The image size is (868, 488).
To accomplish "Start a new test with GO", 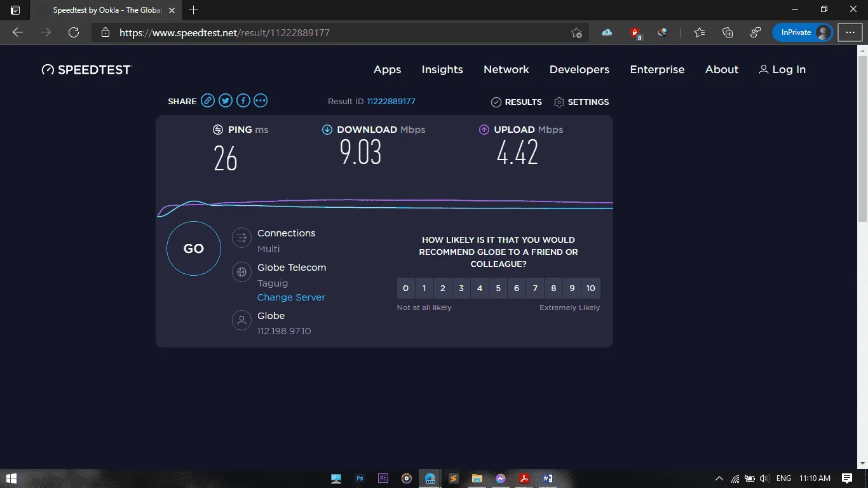I will (x=194, y=248).
